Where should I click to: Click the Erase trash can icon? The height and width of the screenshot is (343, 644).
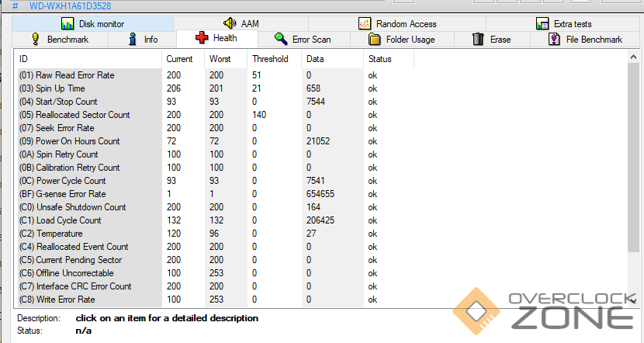pos(479,39)
